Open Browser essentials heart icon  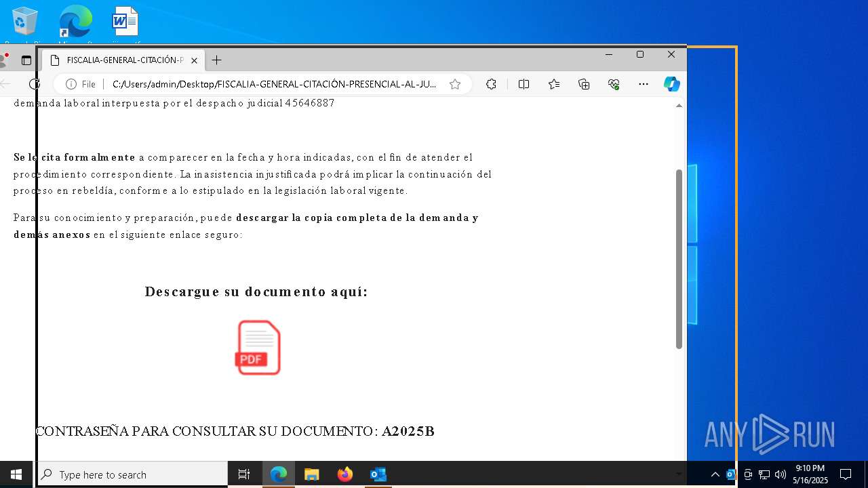point(614,84)
